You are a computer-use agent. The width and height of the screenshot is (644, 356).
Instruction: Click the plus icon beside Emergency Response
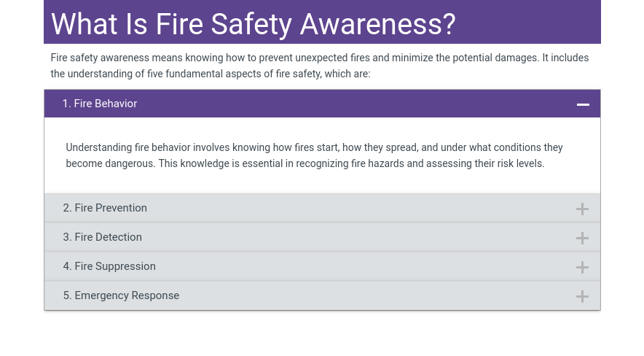[582, 296]
